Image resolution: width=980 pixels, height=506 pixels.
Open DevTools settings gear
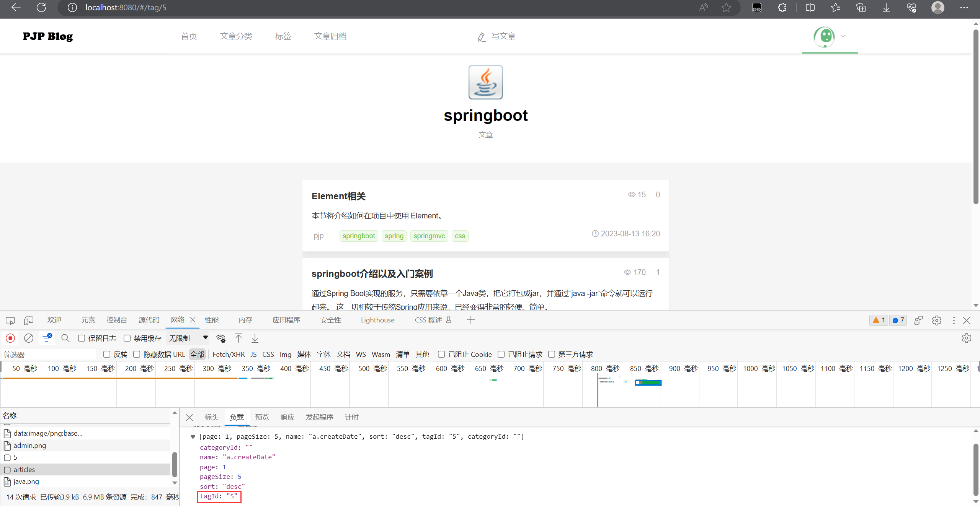[936, 321]
